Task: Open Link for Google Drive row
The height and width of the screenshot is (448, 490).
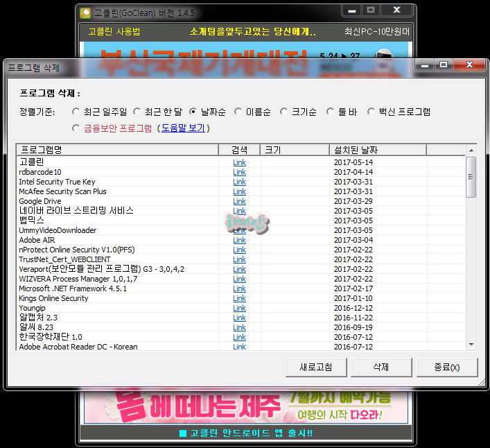Action: tap(239, 201)
